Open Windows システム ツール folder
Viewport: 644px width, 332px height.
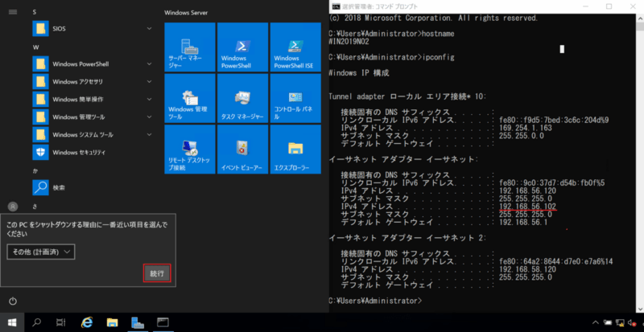[93, 134]
